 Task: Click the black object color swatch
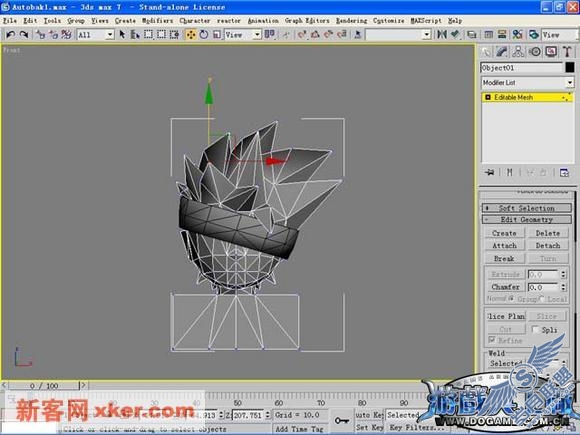pyautogui.click(x=570, y=67)
